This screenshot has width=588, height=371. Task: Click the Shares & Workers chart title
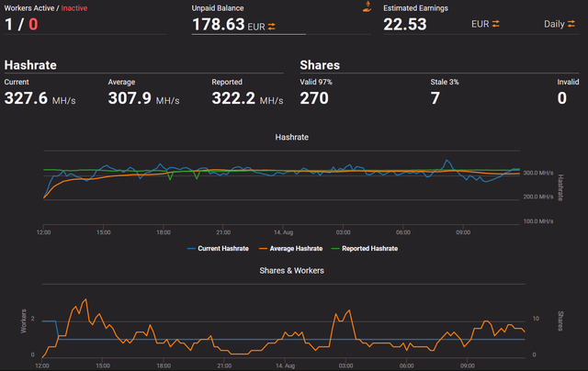[292, 271]
